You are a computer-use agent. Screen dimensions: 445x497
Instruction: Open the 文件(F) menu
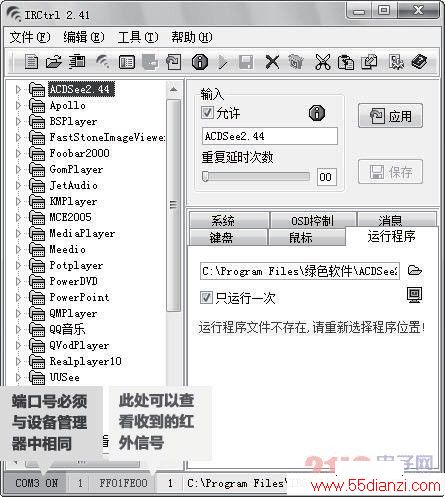click(30, 37)
